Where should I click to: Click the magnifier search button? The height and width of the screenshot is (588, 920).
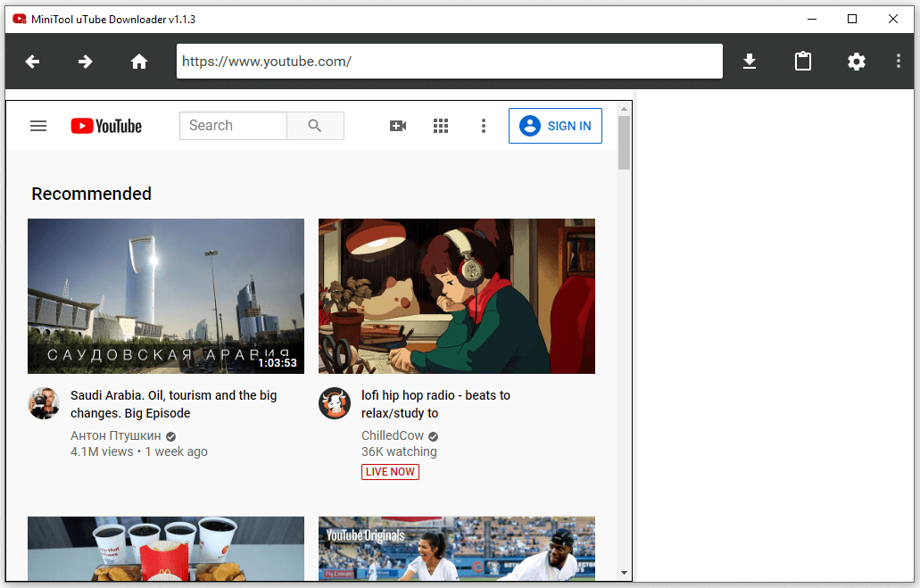(x=315, y=126)
